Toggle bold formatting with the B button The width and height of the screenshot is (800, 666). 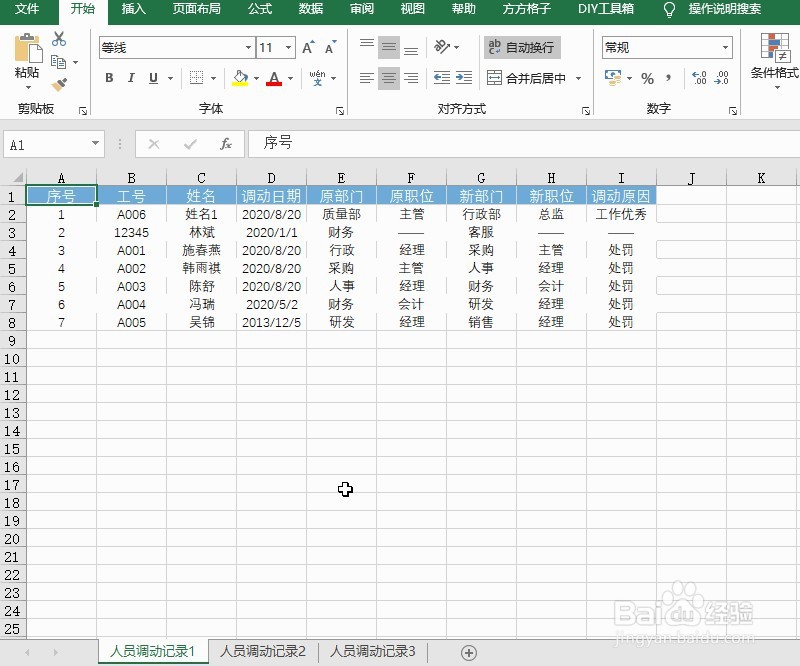pos(109,77)
